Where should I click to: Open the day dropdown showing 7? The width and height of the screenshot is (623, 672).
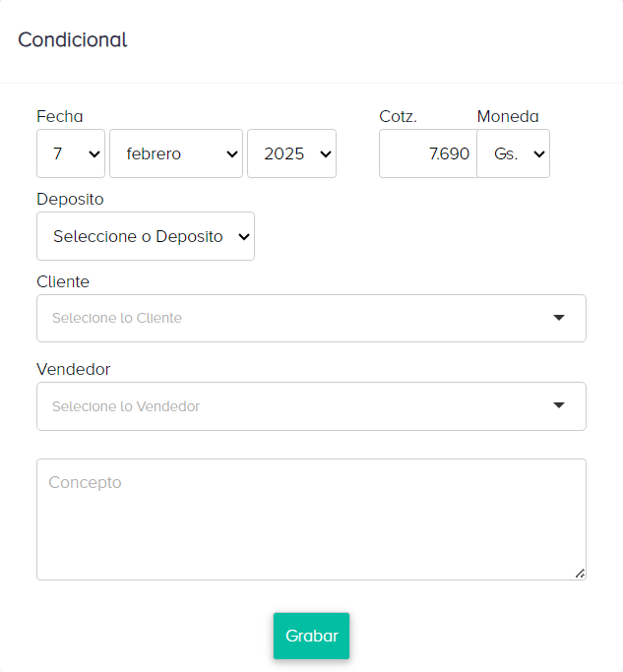[x=71, y=153]
